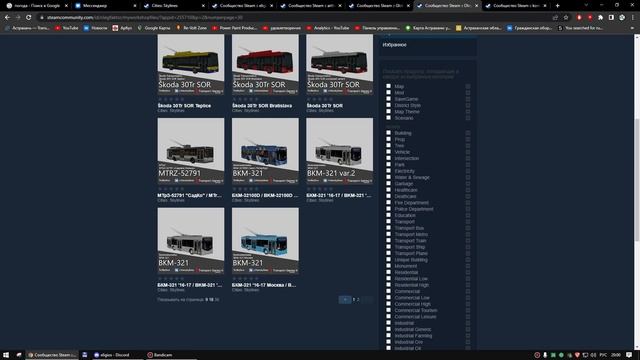Viewport: 640px width, 360px height.
Task: Open a new browser tab with plus
Action: click(557, 6)
